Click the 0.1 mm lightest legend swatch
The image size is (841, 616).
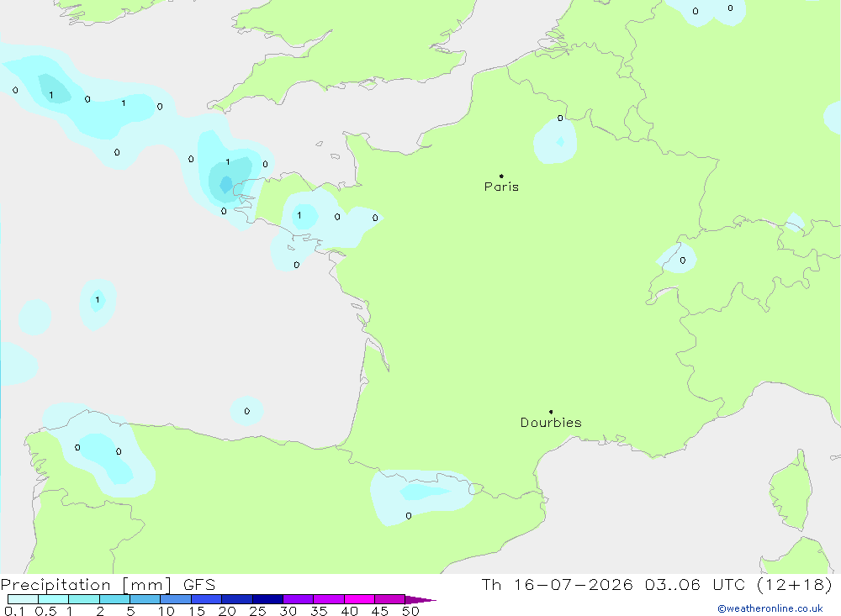point(23,599)
